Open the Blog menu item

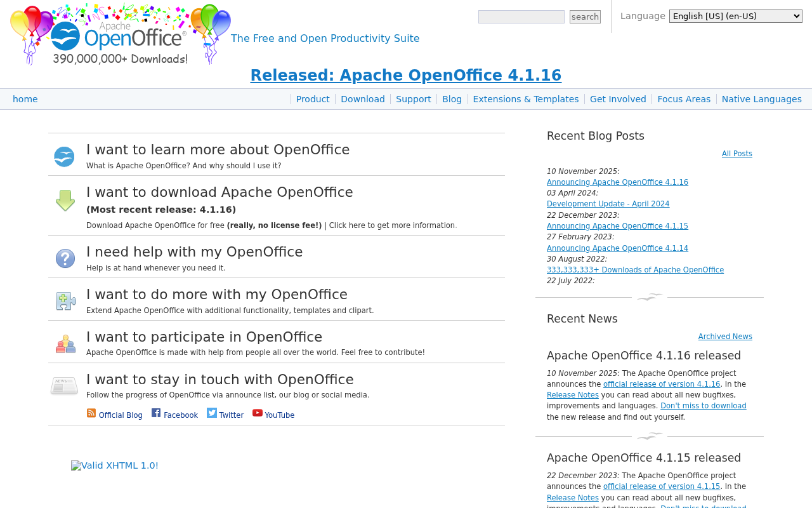pyautogui.click(x=452, y=99)
